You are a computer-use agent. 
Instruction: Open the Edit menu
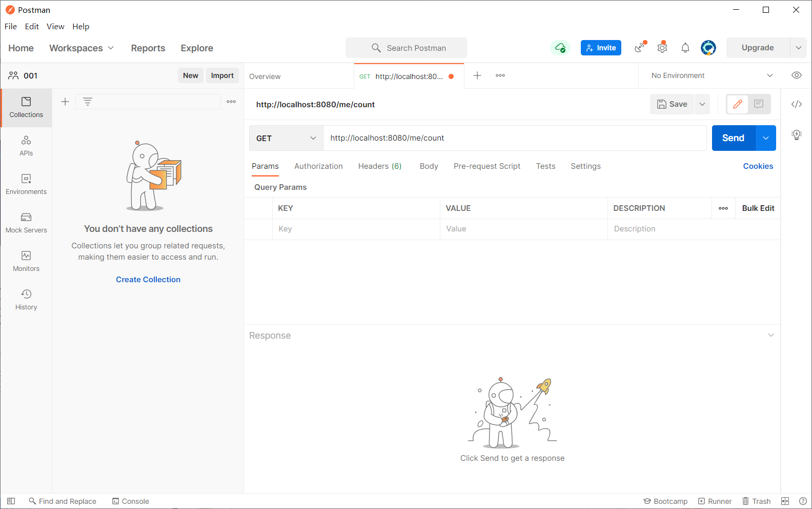[x=32, y=26]
